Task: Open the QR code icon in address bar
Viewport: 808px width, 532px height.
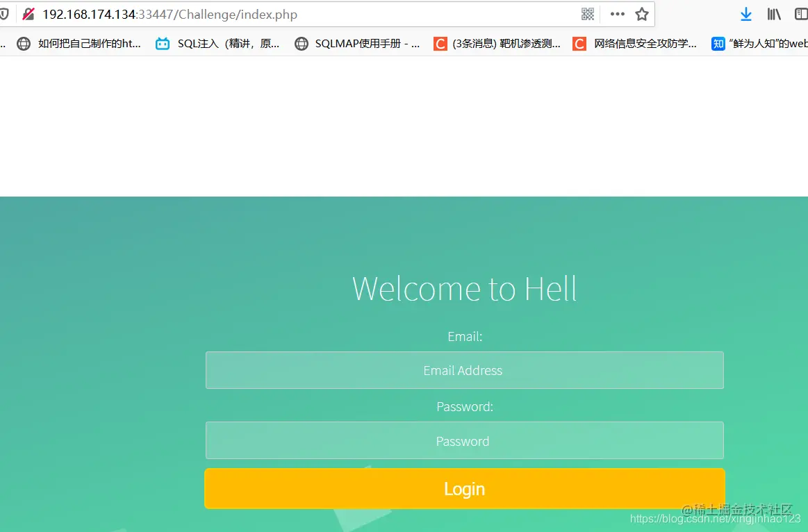Action: point(588,14)
